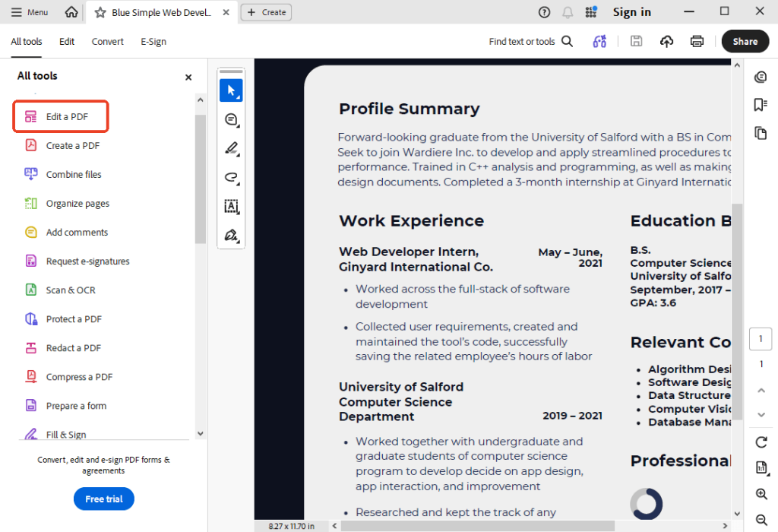
Task: Print the document using printer icon
Action: point(697,42)
